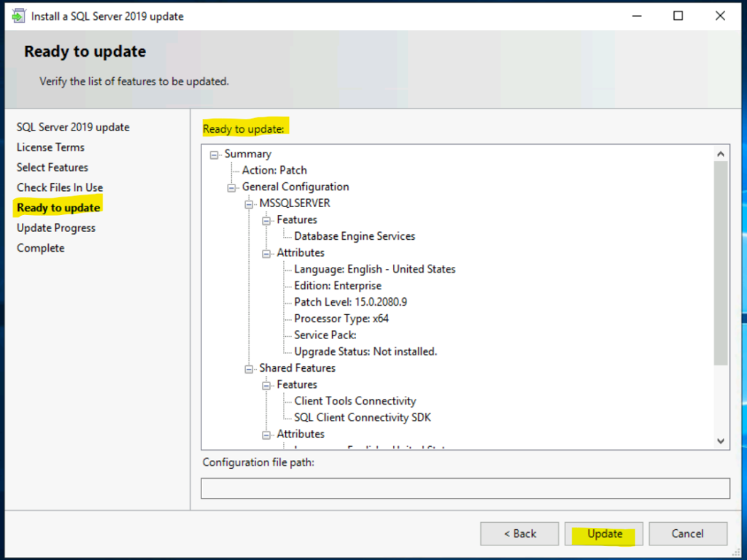This screenshot has width=747, height=560.
Task: Collapse the MSSQLSERVER instance node
Action: pos(249,204)
